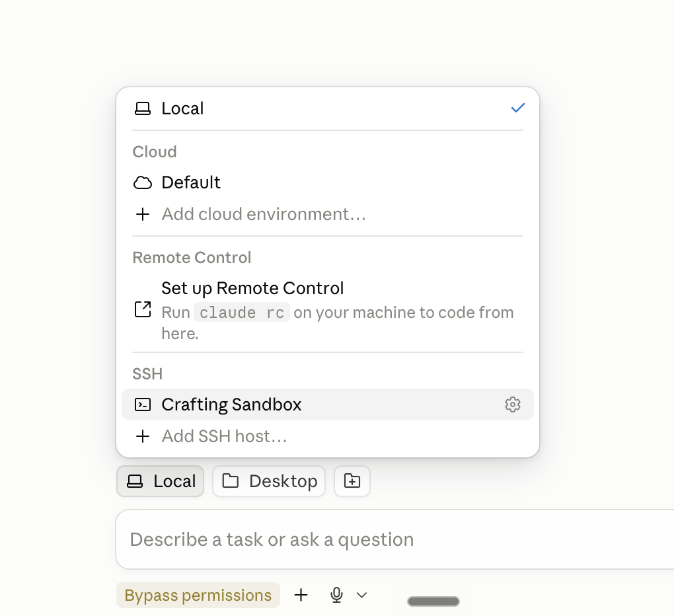
Task: Click the add-folder icon next to Desktop
Action: (x=352, y=481)
